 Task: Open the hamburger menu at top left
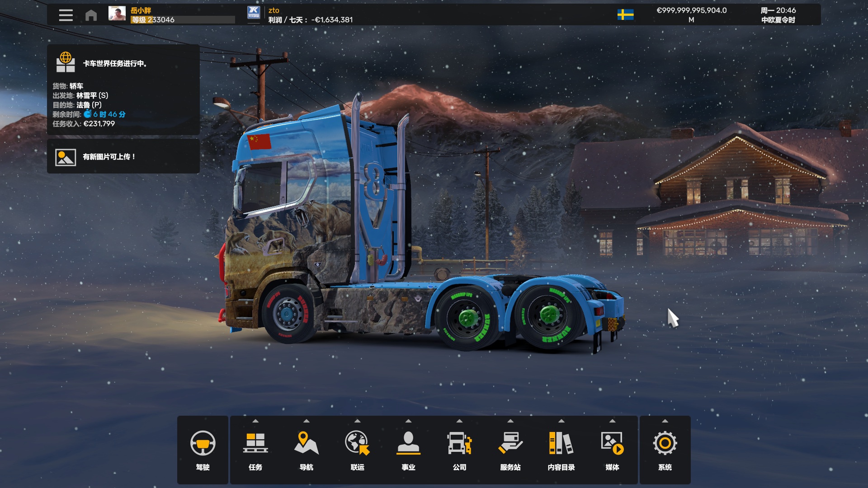[x=66, y=15]
